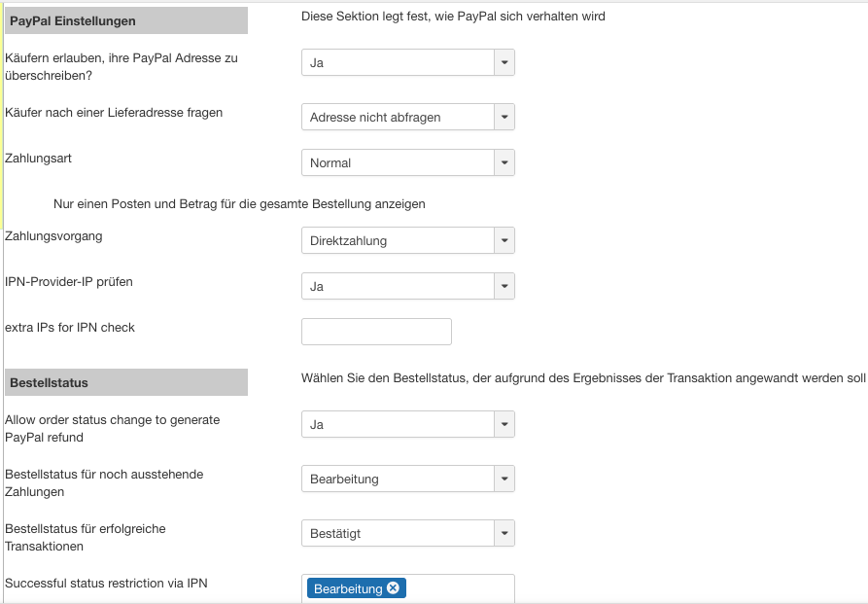The width and height of the screenshot is (868, 604).
Task: Click the arrow button of Zahlungsart combo
Action: point(503,163)
